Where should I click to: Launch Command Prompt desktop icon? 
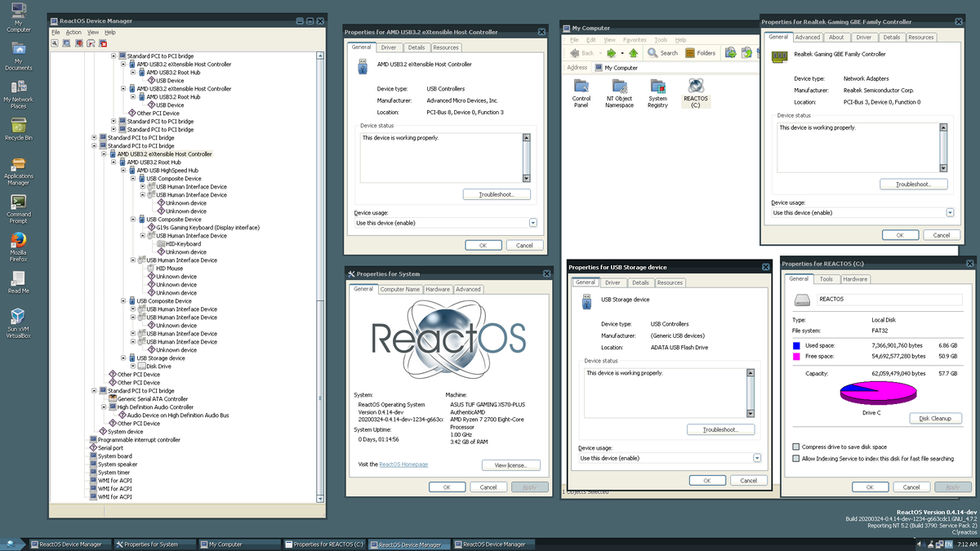[x=18, y=210]
